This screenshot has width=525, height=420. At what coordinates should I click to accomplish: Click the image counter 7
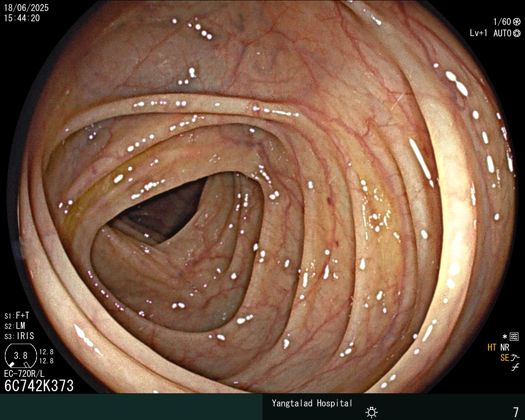[x=516, y=412]
